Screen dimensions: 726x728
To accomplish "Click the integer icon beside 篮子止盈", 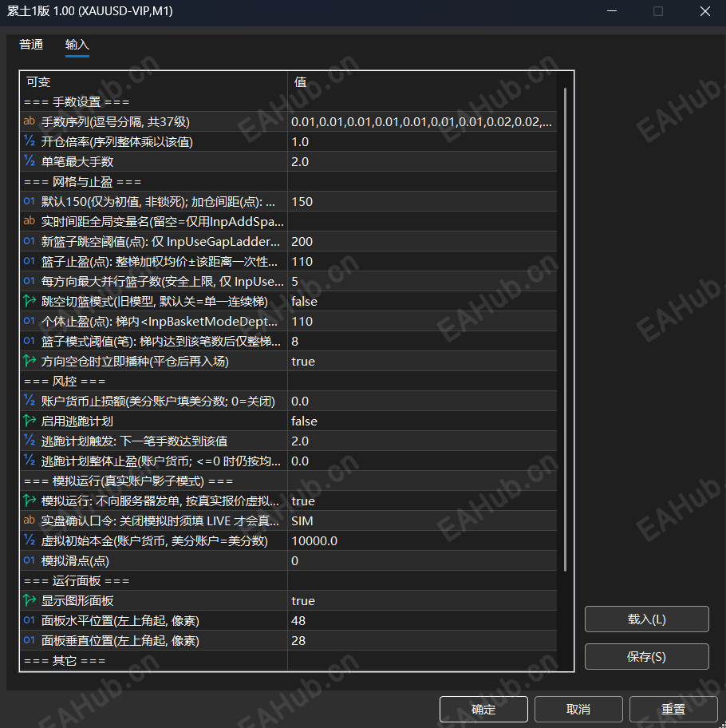I will click(30, 261).
